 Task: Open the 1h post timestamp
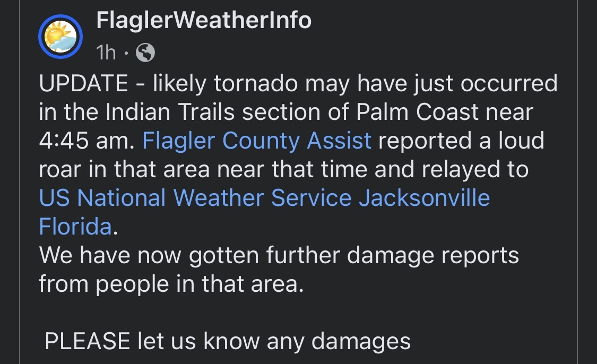pos(106,53)
